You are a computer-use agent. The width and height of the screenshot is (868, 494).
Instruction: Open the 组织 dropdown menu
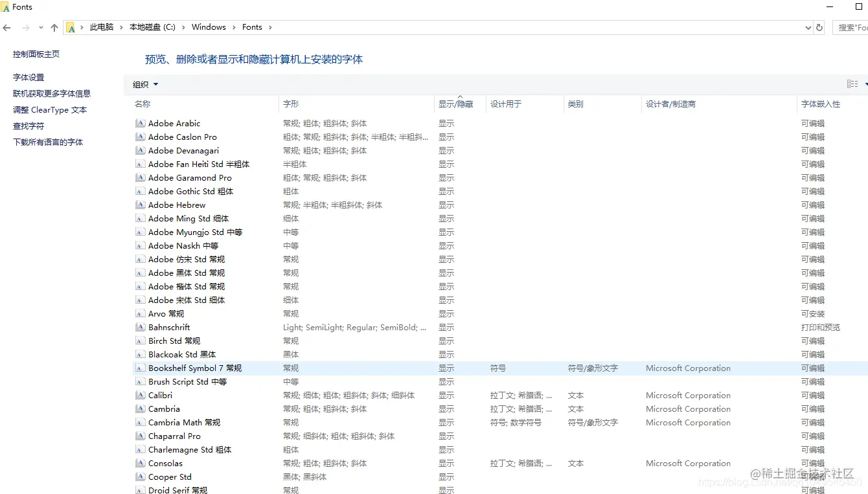145,84
